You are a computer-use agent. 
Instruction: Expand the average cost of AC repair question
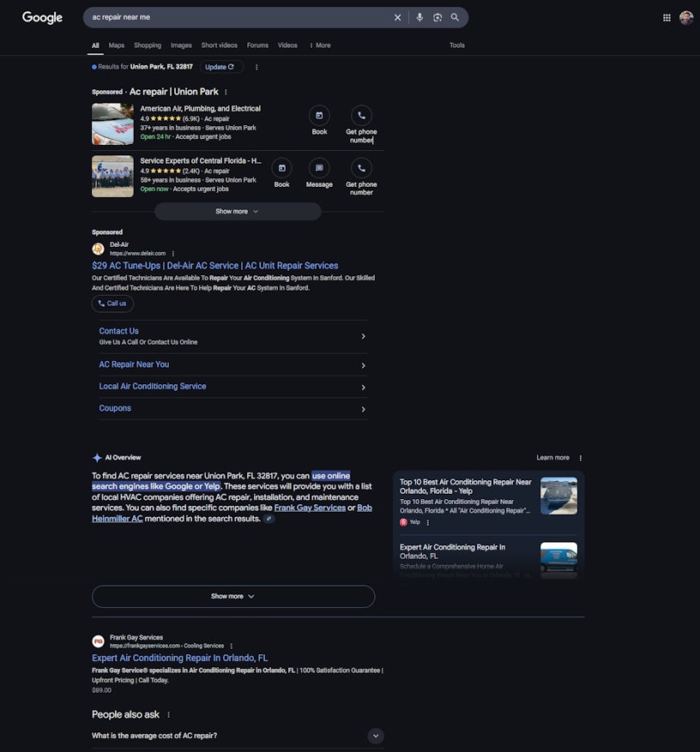point(375,736)
